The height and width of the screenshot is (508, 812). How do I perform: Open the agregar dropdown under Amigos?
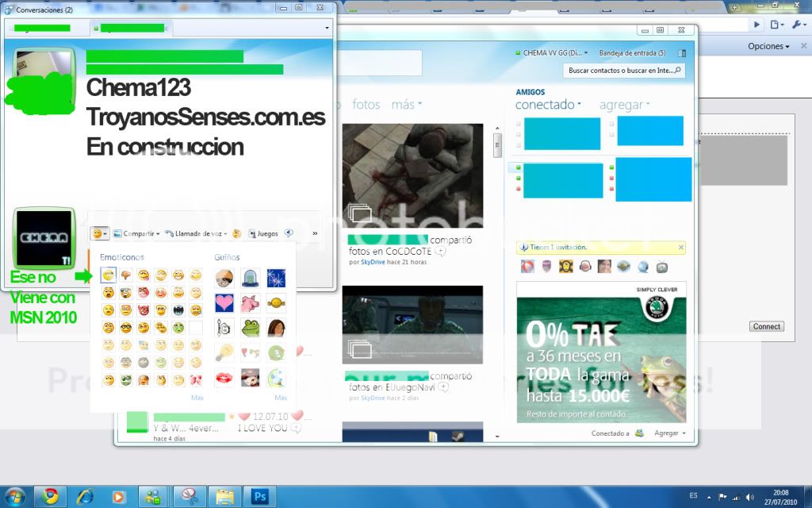tap(624, 105)
